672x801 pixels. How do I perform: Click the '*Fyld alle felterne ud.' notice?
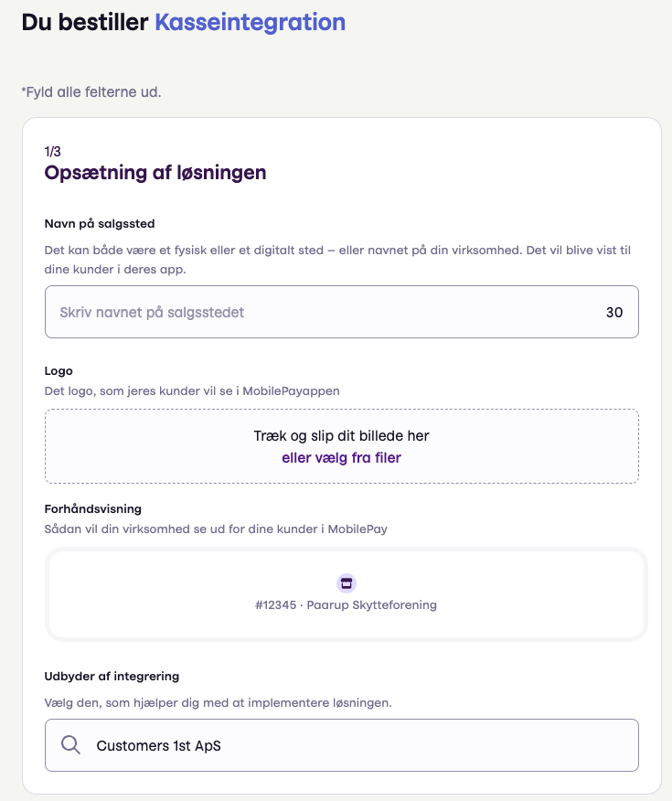tap(91, 92)
